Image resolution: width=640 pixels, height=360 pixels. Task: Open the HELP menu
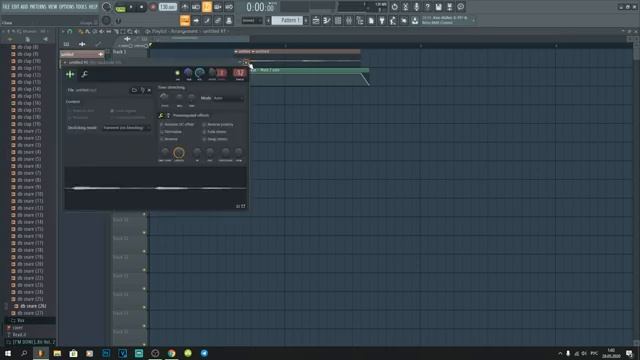[x=93, y=7]
